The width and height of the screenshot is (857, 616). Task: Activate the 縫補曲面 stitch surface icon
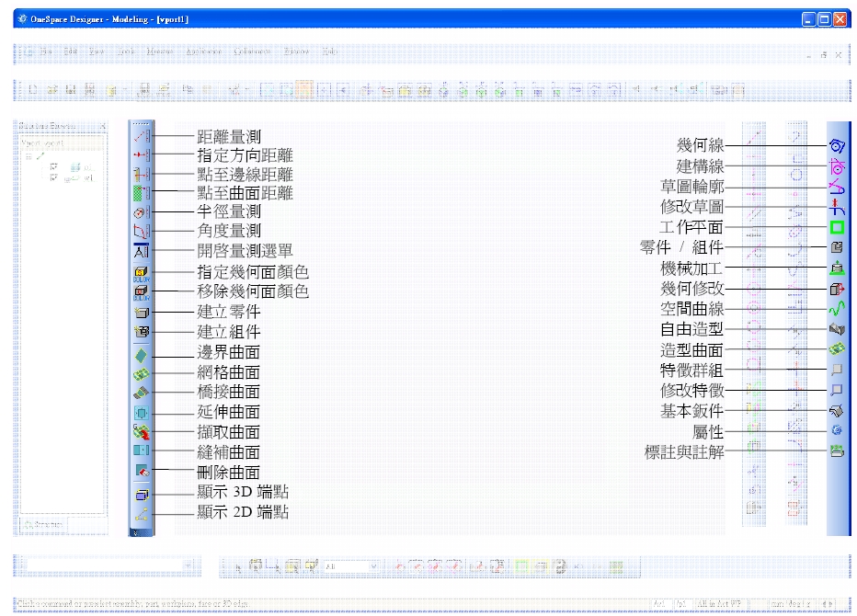pos(141,451)
